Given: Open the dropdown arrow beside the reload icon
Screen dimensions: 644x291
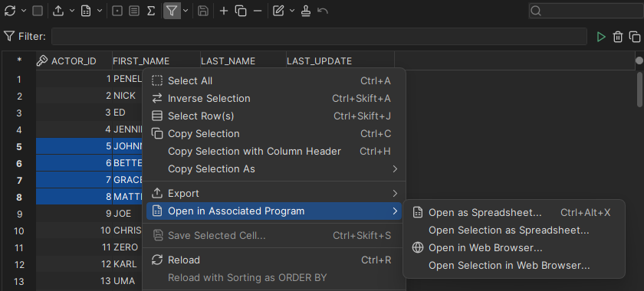Looking at the screenshot, I should tap(24, 11).
